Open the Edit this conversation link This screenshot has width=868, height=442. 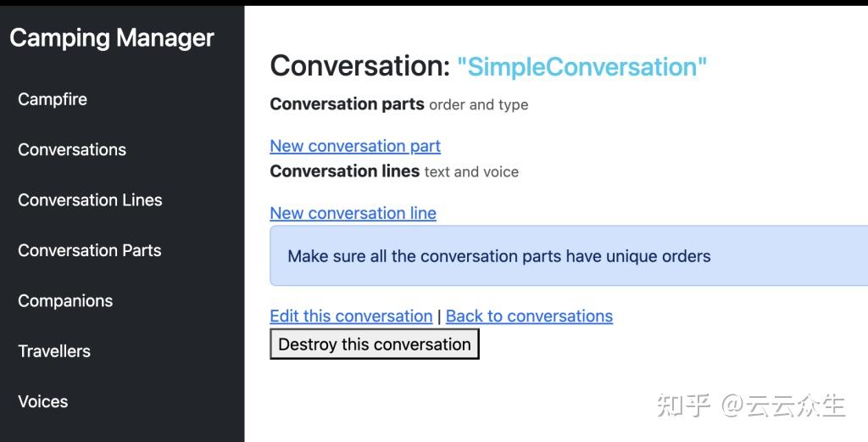(x=351, y=316)
